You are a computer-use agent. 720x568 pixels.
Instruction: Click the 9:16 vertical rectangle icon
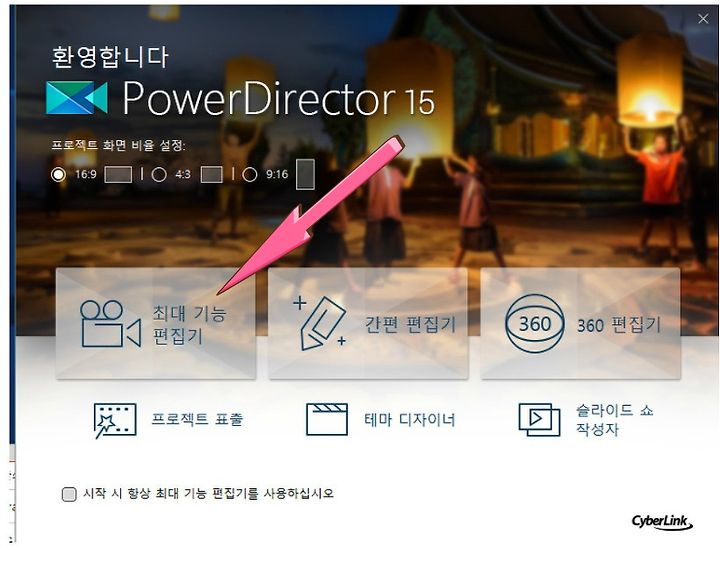tap(305, 174)
